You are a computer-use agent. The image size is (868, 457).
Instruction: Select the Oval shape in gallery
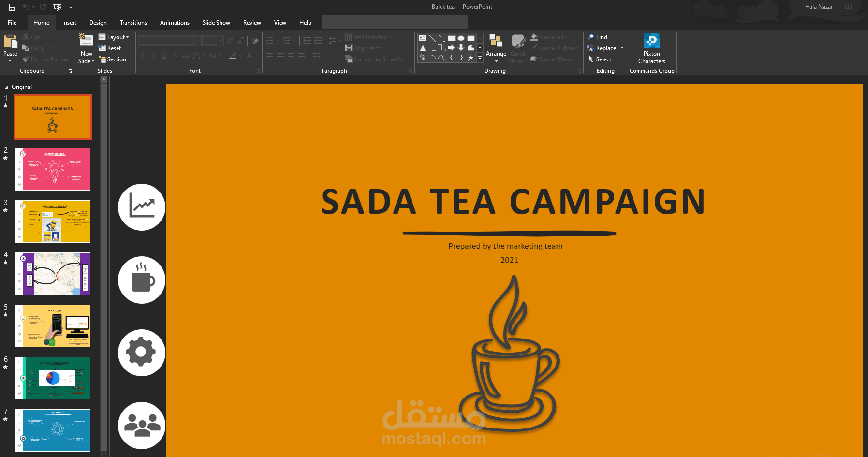point(461,38)
